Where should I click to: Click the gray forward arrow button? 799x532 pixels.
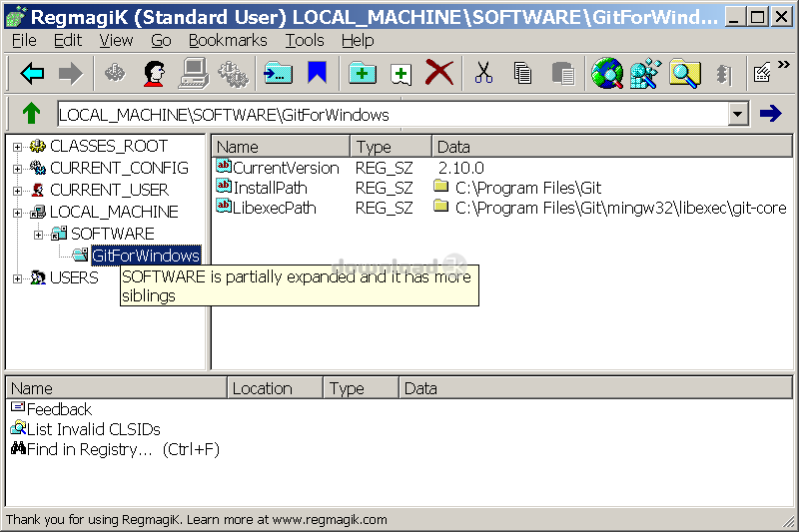pos(70,73)
